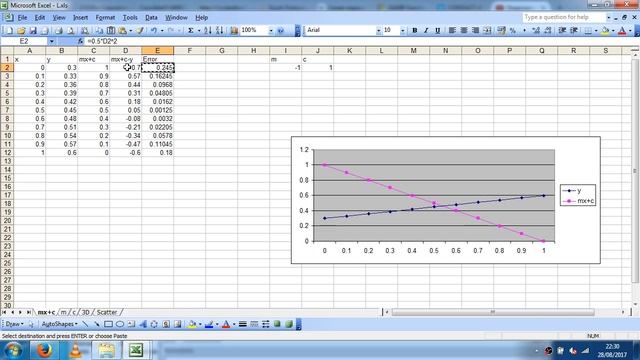Click the Insert Function fx button
The height and width of the screenshot is (360, 640).
(x=80, y=41)
